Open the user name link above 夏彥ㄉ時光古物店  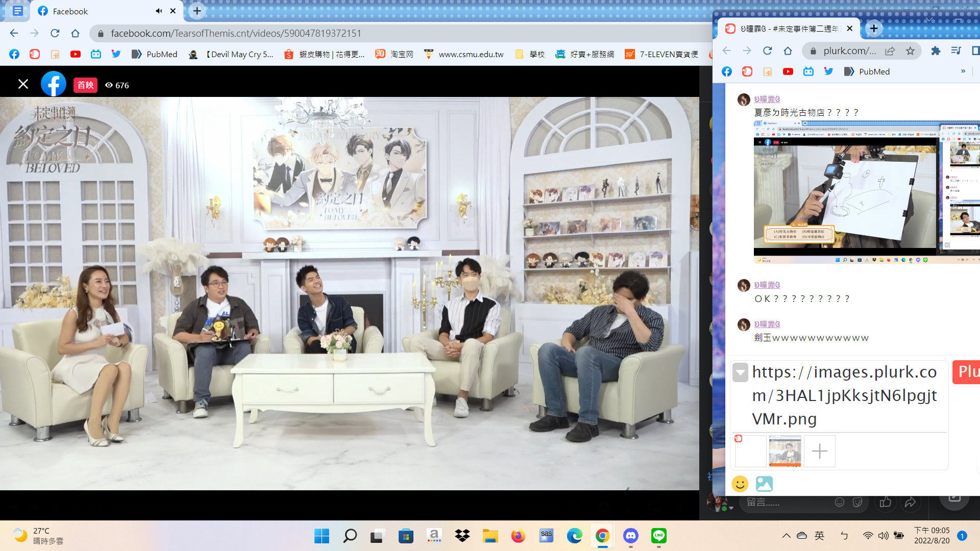click(x=767, y=99)
